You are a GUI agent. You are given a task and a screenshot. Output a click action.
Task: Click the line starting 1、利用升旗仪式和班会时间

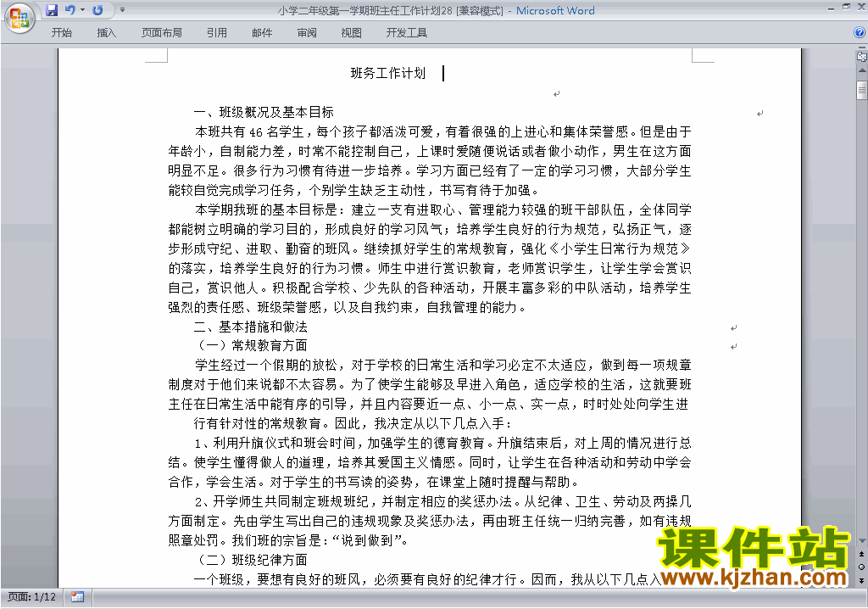click(x=442, y=444)
